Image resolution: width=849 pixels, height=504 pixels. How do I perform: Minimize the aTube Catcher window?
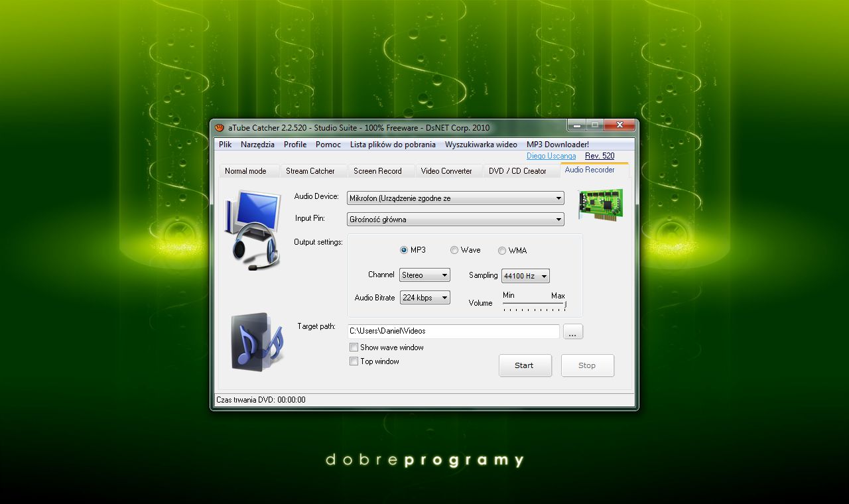pyautogui.click(x=576, y=125)
